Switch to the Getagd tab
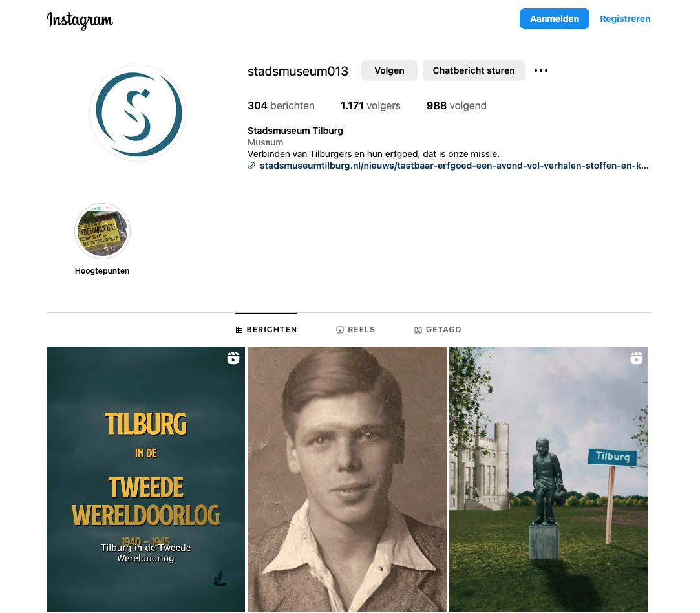Viewport: 700px width, 613px height. [x=438, y=330]
